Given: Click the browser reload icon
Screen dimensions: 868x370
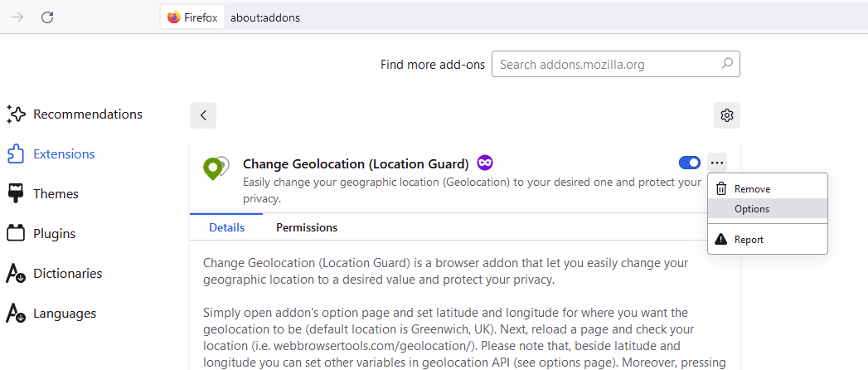Looking at the screenshot, I should tap(47, 17).
